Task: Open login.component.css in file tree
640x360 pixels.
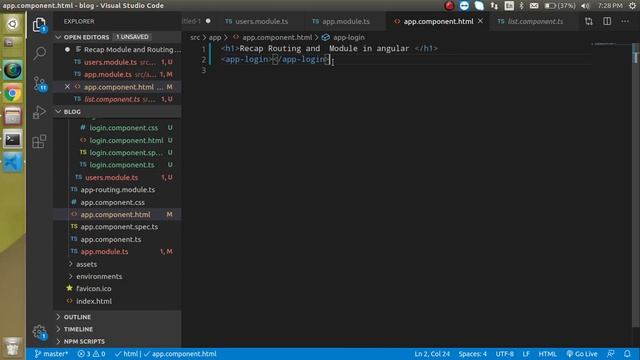Action: [x=118, y=128]
